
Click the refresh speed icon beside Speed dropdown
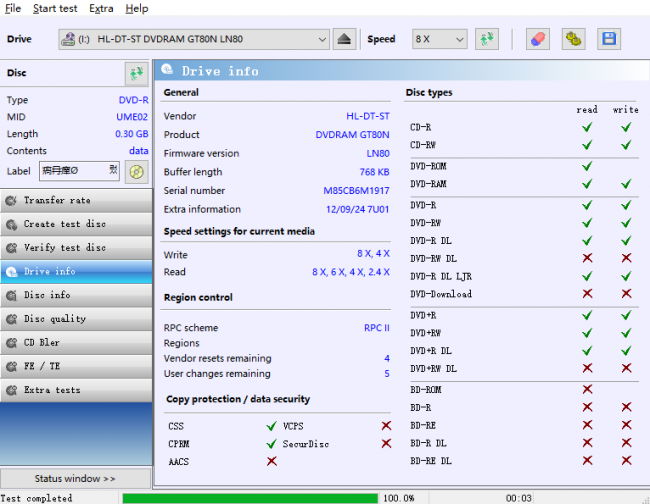(487, 39)
